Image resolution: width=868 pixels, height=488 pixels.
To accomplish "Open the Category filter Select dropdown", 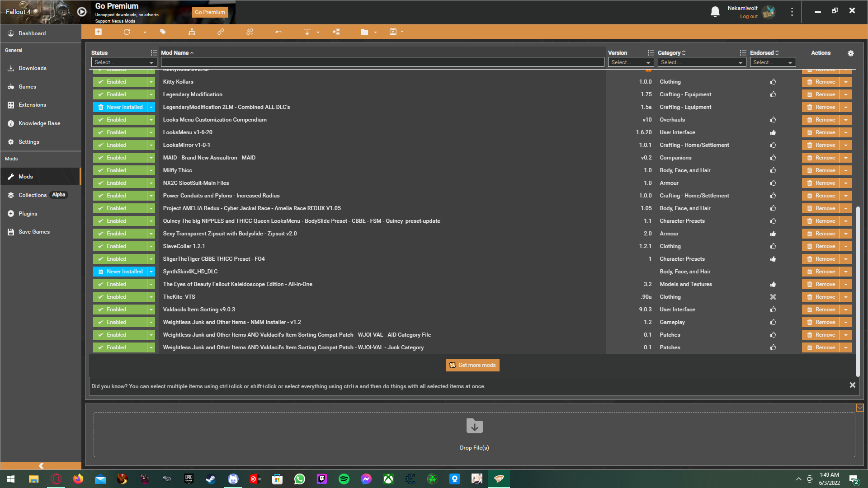I will [702, 62].
